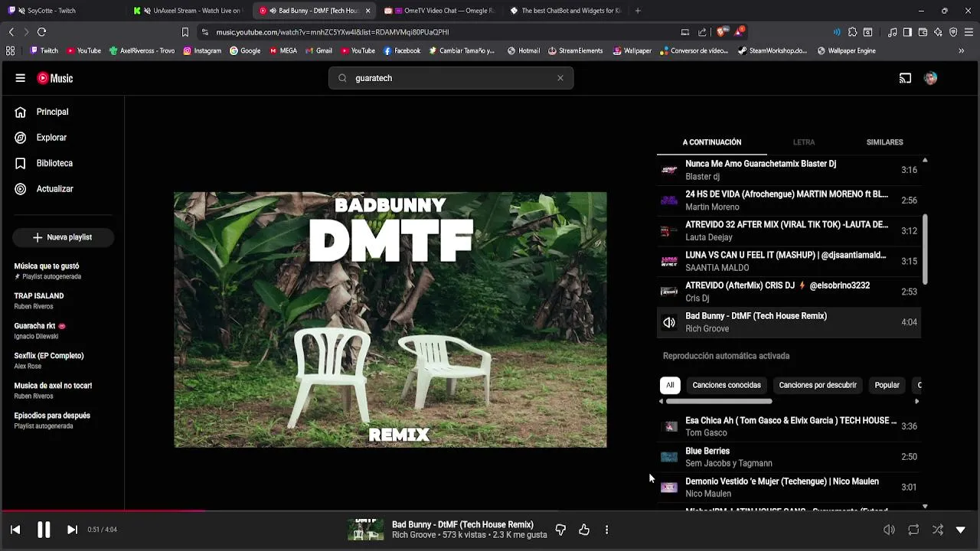Play Nunca Me Amo Guarachetamix Blaster Dj
The height and width of the screenshot is (551, 980).
789,170
